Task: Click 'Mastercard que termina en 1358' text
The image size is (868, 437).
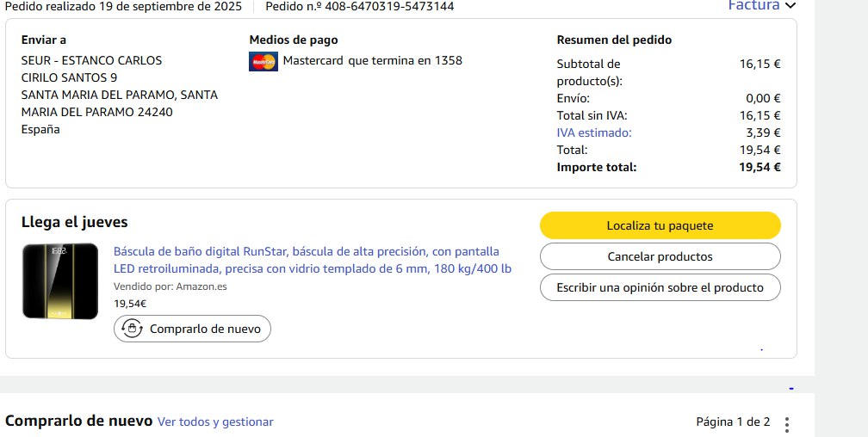Action: pos(373,60)
